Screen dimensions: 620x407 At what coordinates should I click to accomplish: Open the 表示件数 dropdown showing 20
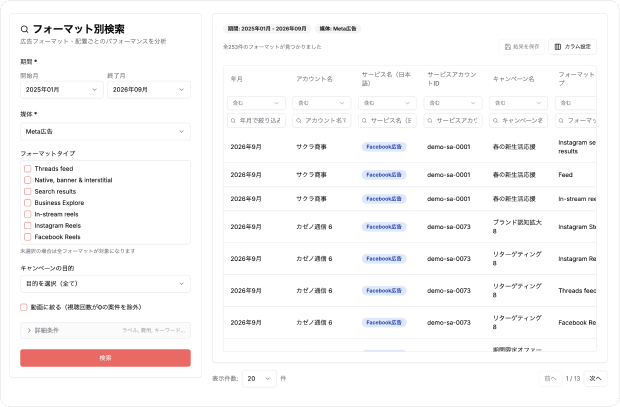(259, 379)
